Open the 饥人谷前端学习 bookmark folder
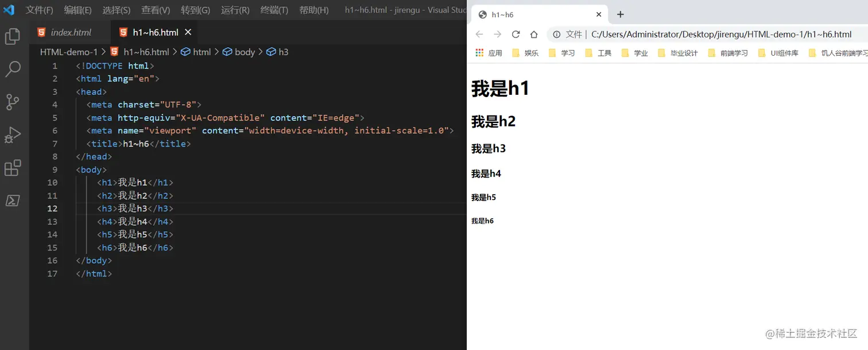 837,53
